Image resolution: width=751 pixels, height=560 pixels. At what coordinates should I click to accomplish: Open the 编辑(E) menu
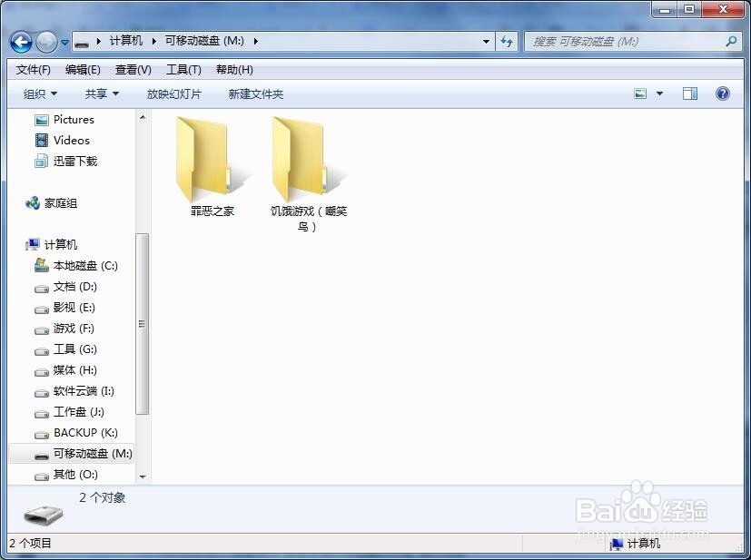83,70
